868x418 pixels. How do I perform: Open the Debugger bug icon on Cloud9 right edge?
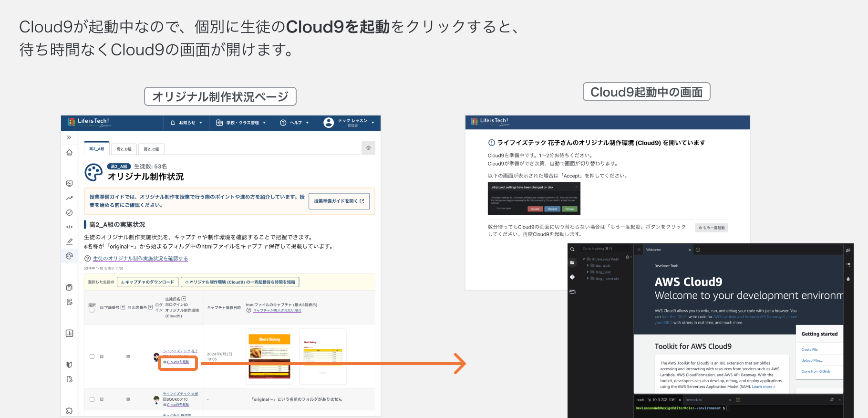click(x=848, y=279)
